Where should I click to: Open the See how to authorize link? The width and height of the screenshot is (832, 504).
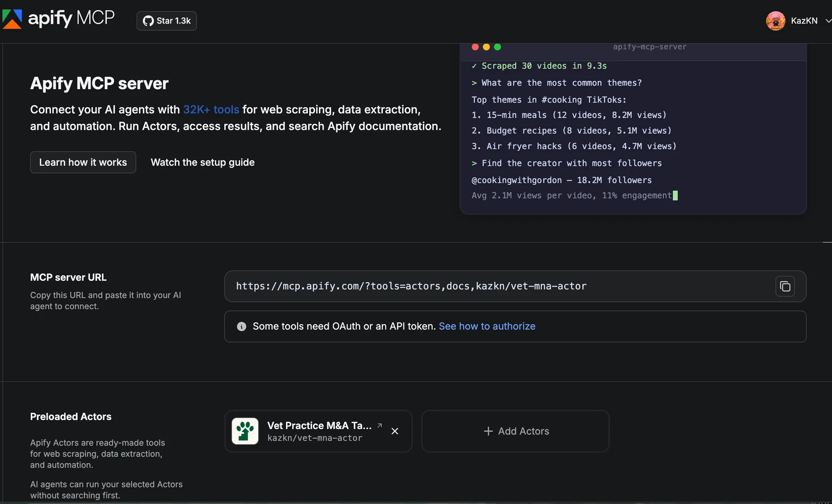click(487, 326)
